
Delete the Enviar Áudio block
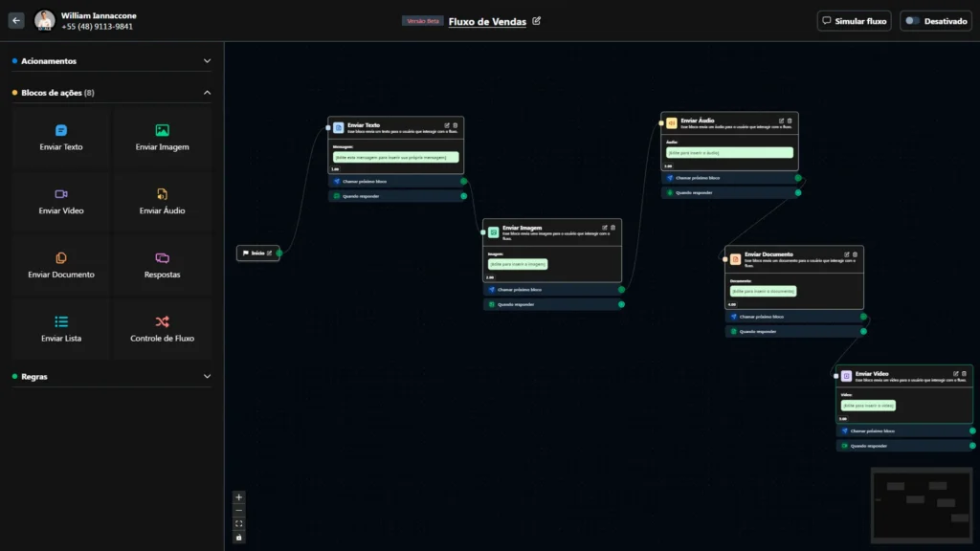click(790, 121)
